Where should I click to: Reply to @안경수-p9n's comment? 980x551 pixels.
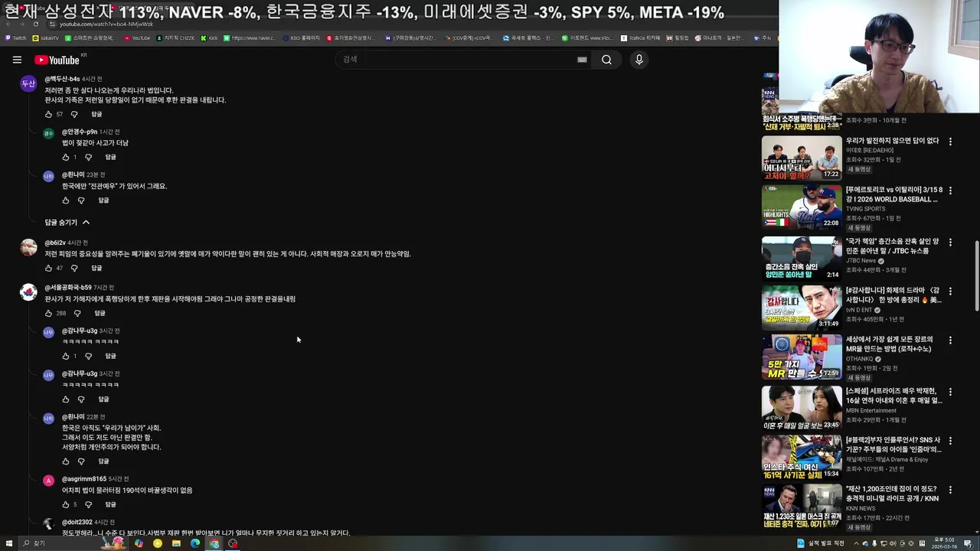(110, 157)
